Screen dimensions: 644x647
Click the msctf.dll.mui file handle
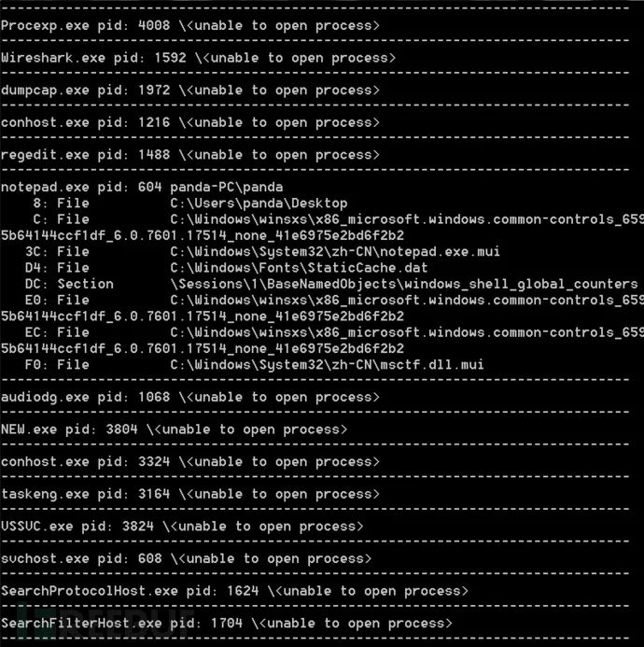point(254,365)
